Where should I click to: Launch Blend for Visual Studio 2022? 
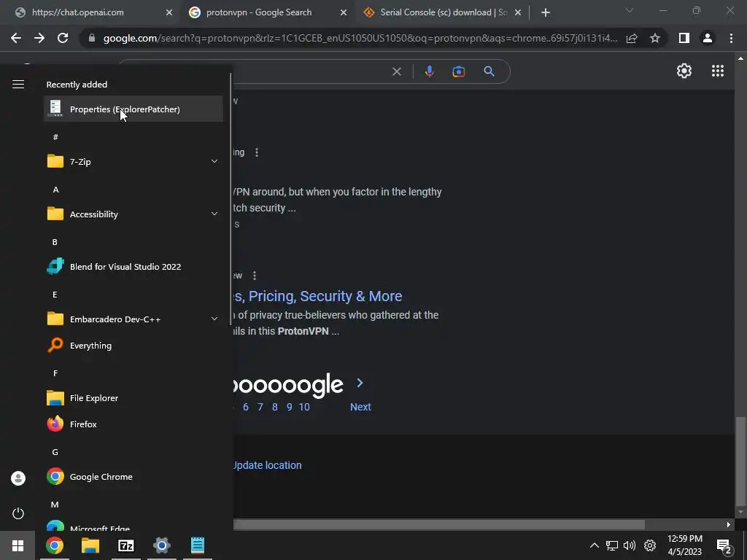point(133,267)
